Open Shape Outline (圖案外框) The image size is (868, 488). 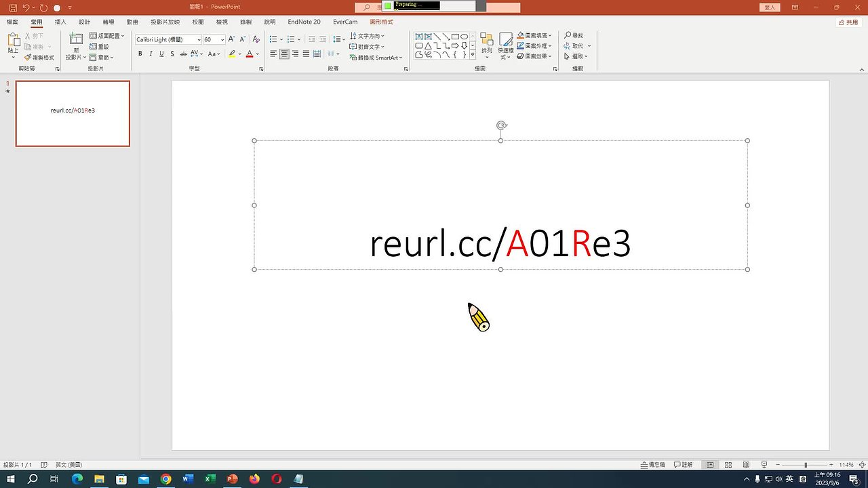pyautogui.click(x=535, y=45)
